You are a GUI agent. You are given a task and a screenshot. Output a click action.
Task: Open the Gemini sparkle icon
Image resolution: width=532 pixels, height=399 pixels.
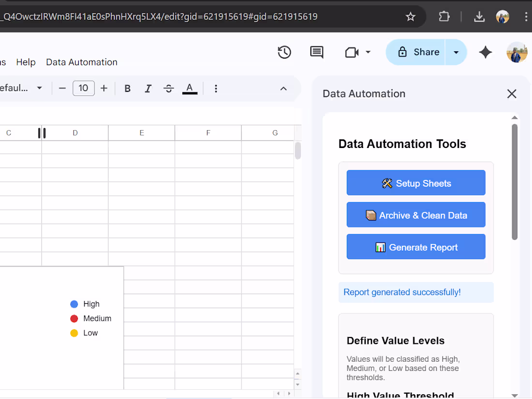point(485,52)
